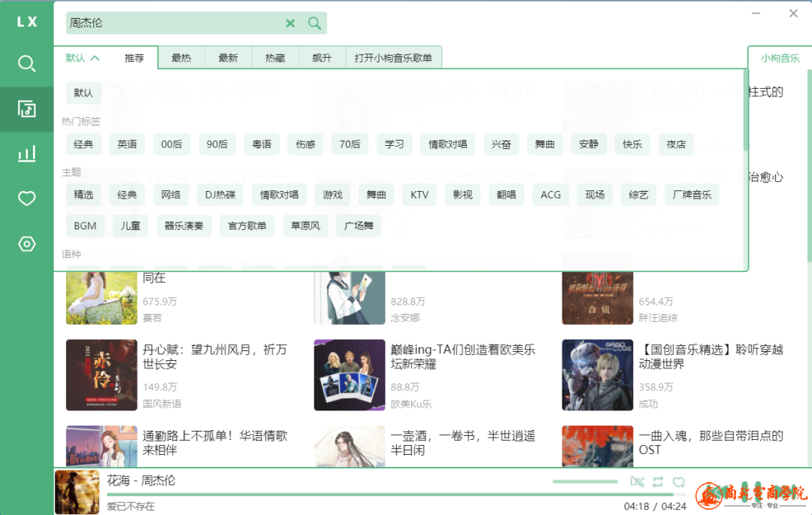
Task: Seek along the song progress bar
Action: (396, 495)
